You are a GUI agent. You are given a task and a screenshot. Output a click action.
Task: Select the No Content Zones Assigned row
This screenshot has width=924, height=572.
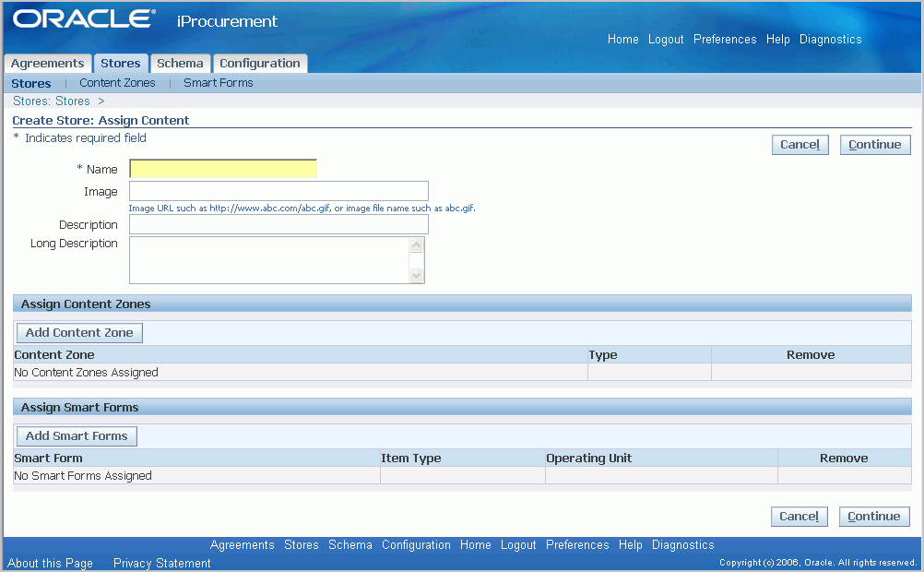(462, 372)
